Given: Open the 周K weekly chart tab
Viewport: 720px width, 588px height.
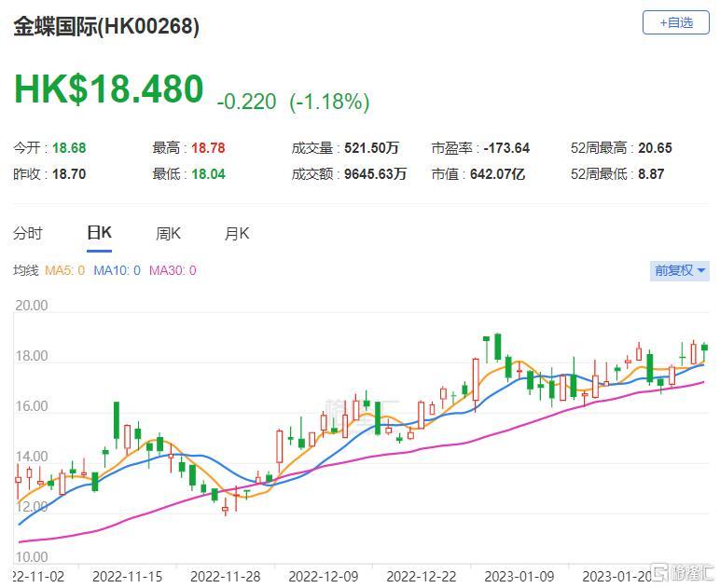Looking at the screenshot, I should [168, 234].
